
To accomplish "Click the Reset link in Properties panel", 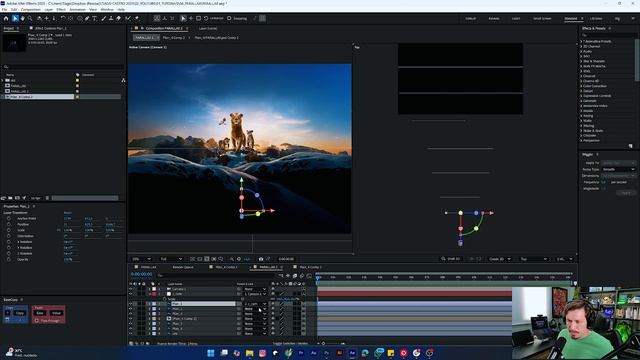I will pos(68,213).
